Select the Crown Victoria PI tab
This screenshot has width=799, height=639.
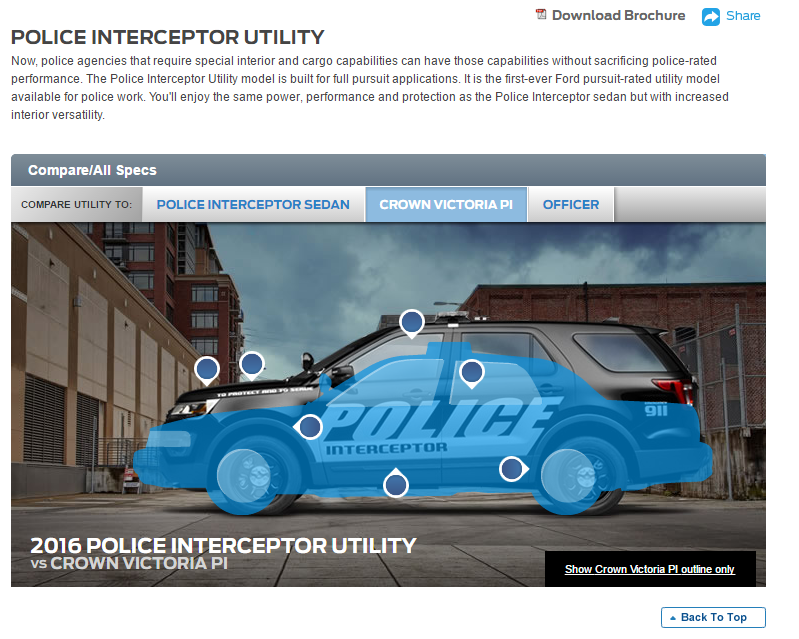click(446, 204)
